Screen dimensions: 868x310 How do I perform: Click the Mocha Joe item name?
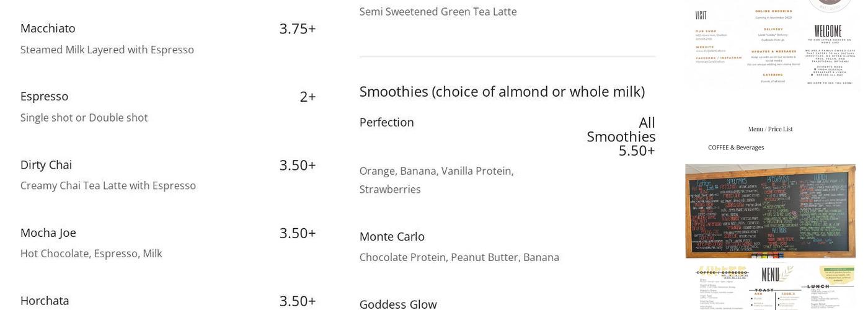(x=48, y=233)
